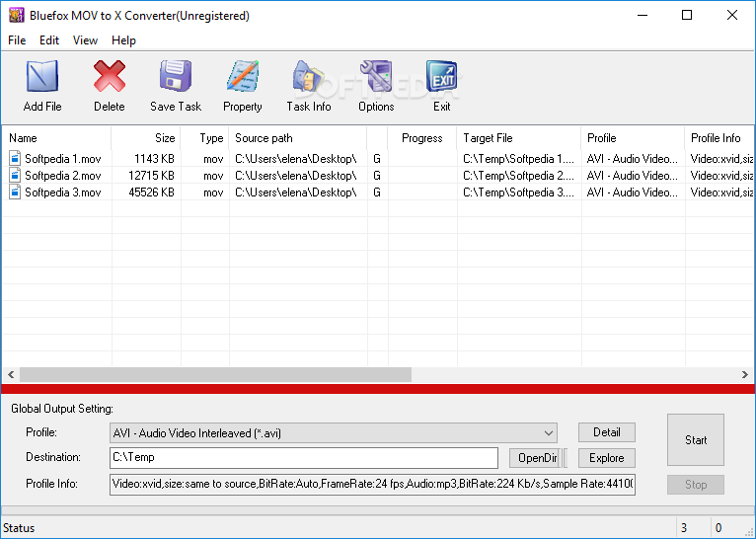Click the 12715 KB size cell
Viewport: 756px width, 539px height.
151,176
